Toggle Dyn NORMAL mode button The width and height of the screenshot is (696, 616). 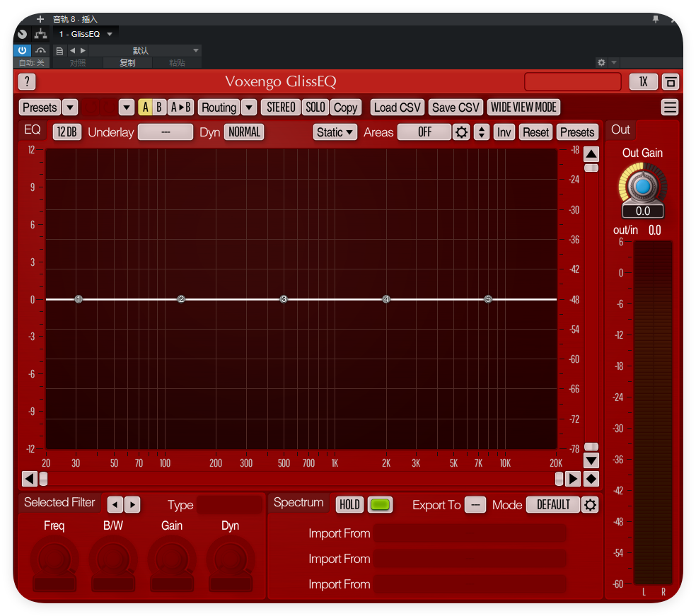(244, 132)
